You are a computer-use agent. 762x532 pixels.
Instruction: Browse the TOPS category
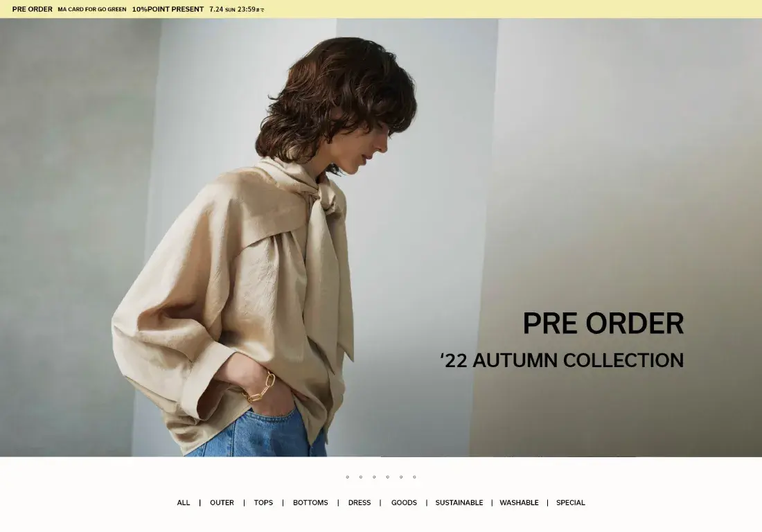tap(263, 503)
